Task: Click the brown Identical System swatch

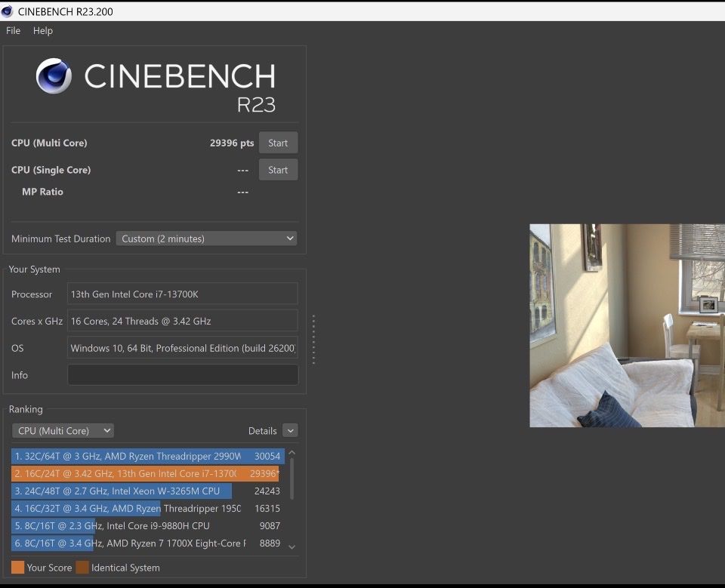Action: click(82, 568)
